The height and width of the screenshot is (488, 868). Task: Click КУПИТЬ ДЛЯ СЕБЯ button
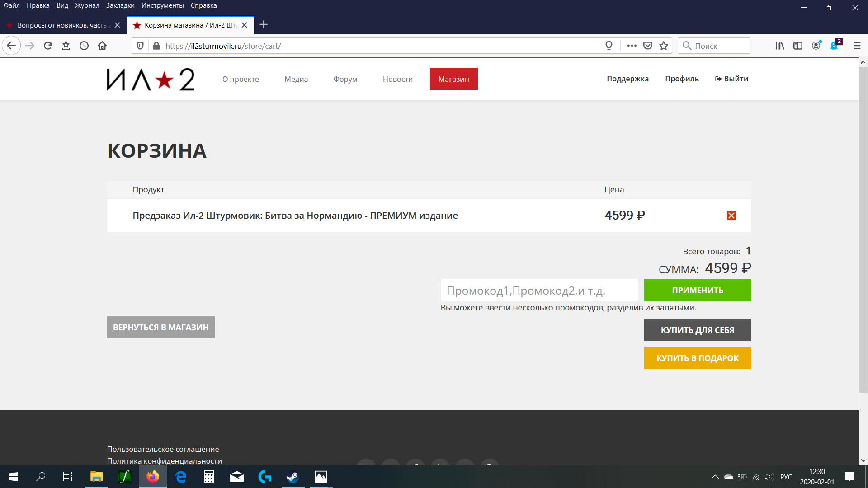(x=697, y=330)
